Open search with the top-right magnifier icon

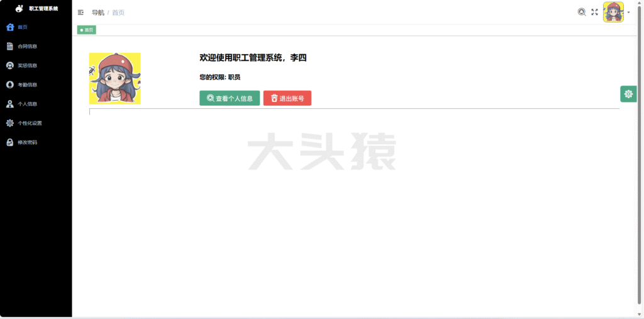click(x=582, y=12)
